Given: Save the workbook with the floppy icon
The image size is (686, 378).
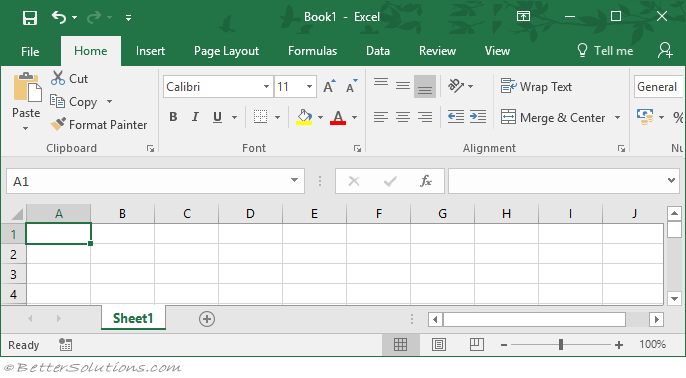Looking at the screenshot, I should pyautogui.click(x=30, y=18).
